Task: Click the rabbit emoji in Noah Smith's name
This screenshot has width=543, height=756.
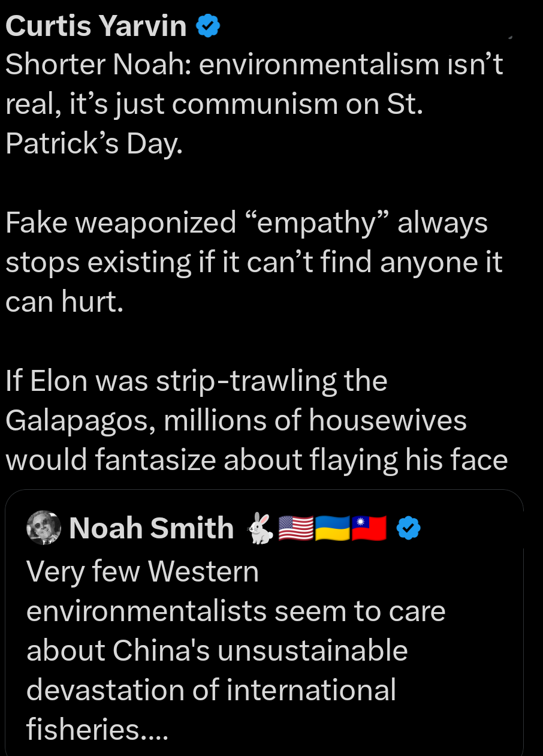Action: click(262, 527)
